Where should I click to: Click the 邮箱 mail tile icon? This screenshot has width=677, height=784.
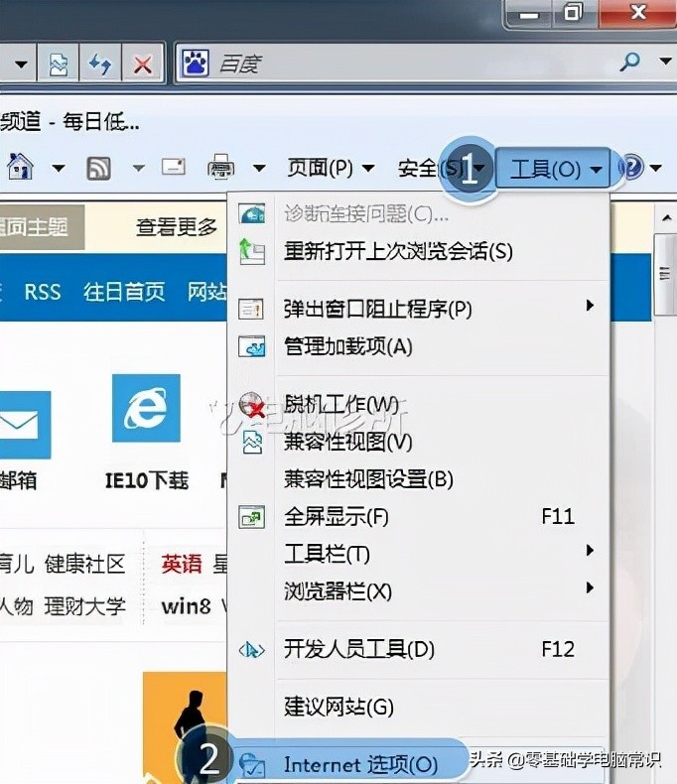coord(24,425)
